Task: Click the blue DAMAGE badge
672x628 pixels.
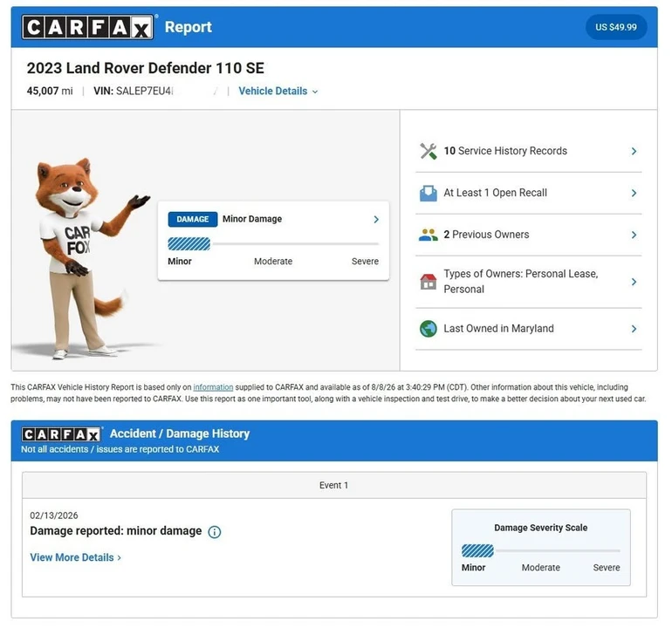Action: (x=192, y=219)
